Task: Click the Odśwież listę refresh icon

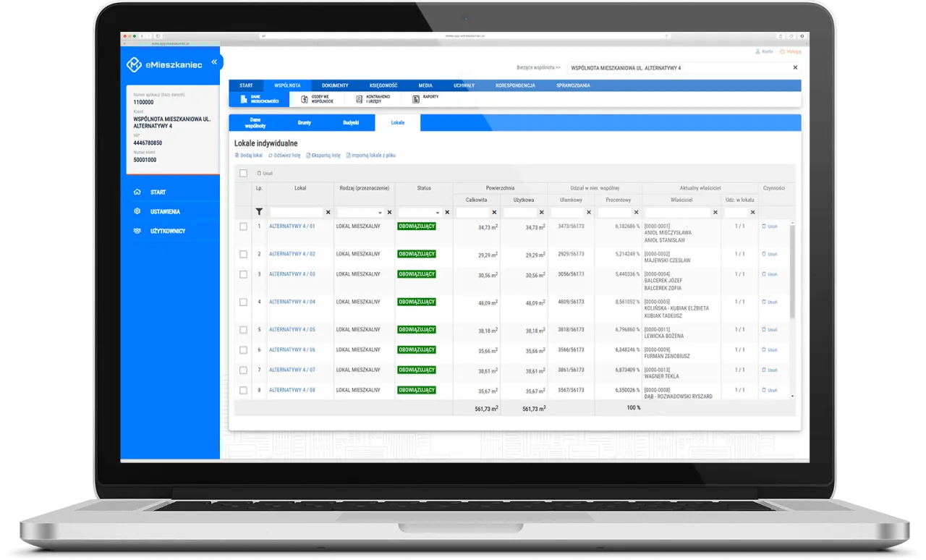Action: [x=271, y=156]
